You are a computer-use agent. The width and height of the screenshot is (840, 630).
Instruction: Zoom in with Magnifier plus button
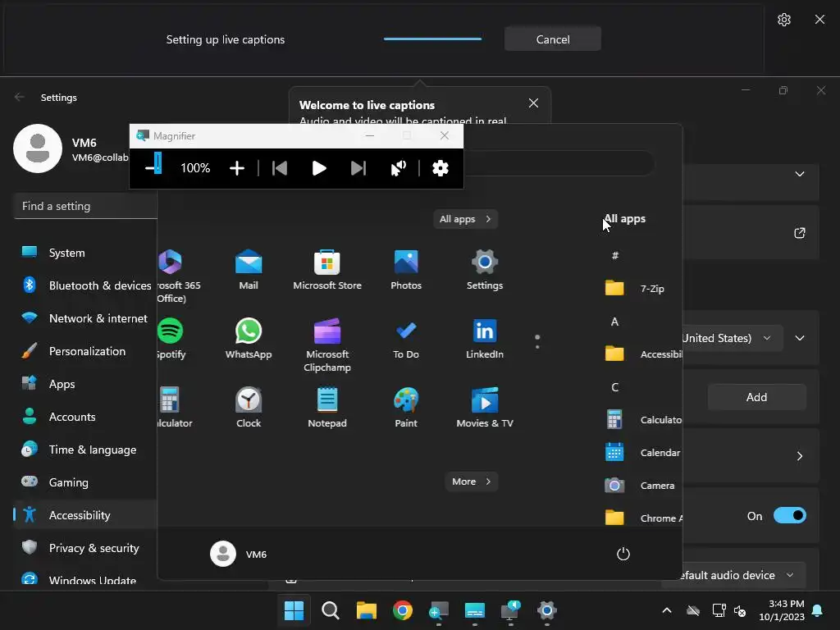pos(237,168)
